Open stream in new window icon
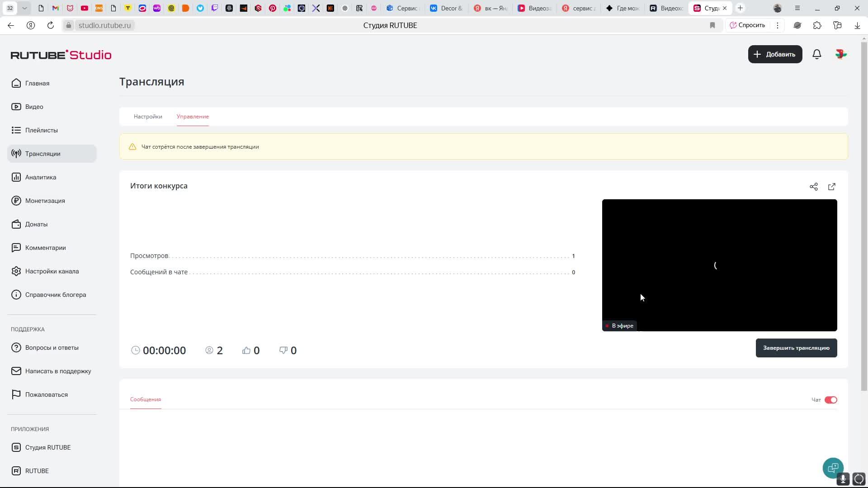 [832, 187]
